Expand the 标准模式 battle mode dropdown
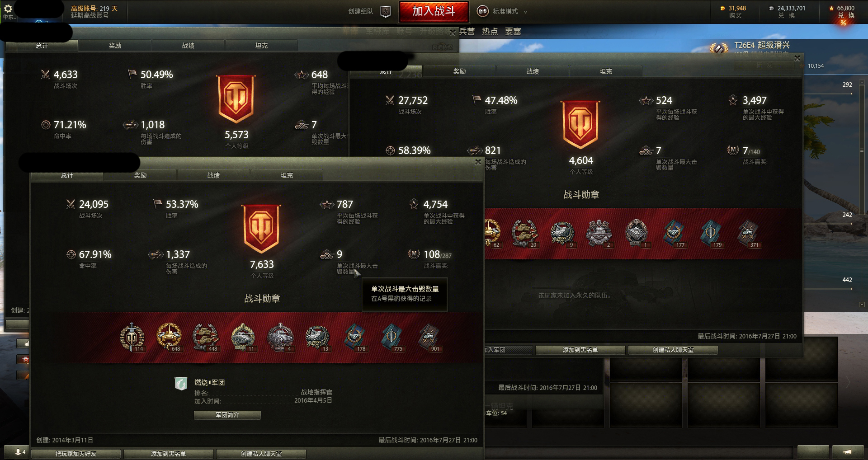The image size is (868, 460). [525, 12]
